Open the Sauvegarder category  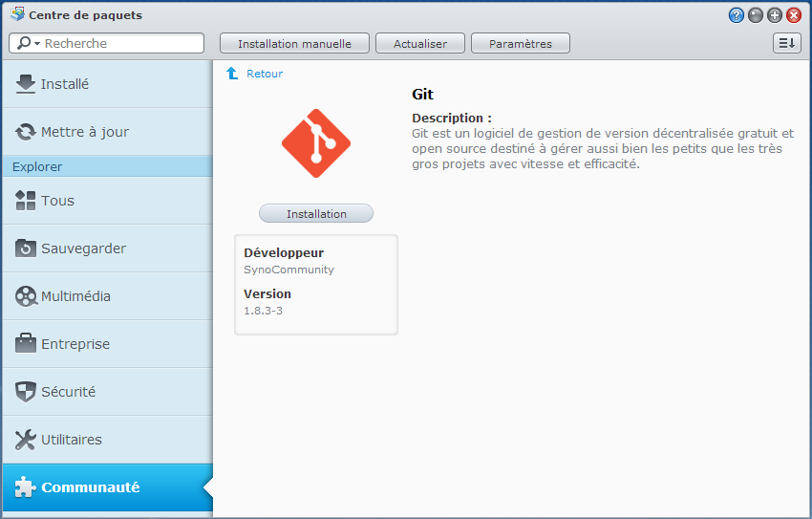coord(108,249)
